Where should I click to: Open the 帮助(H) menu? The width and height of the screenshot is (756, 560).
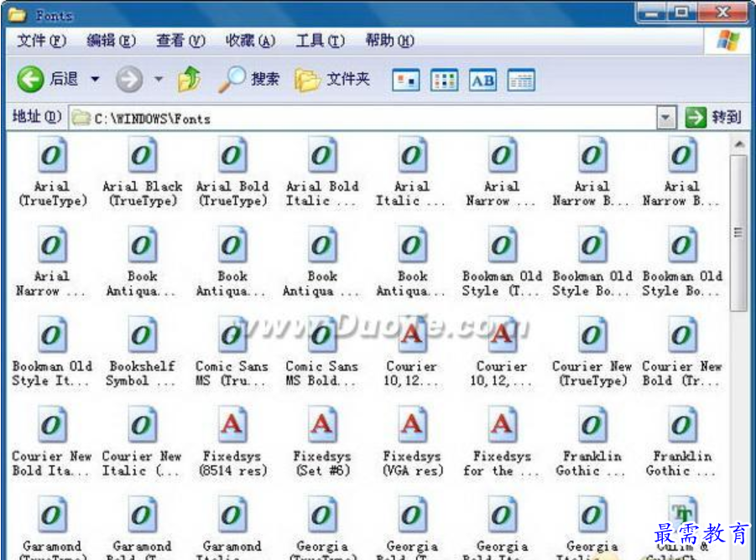click(x=389, y=41)
